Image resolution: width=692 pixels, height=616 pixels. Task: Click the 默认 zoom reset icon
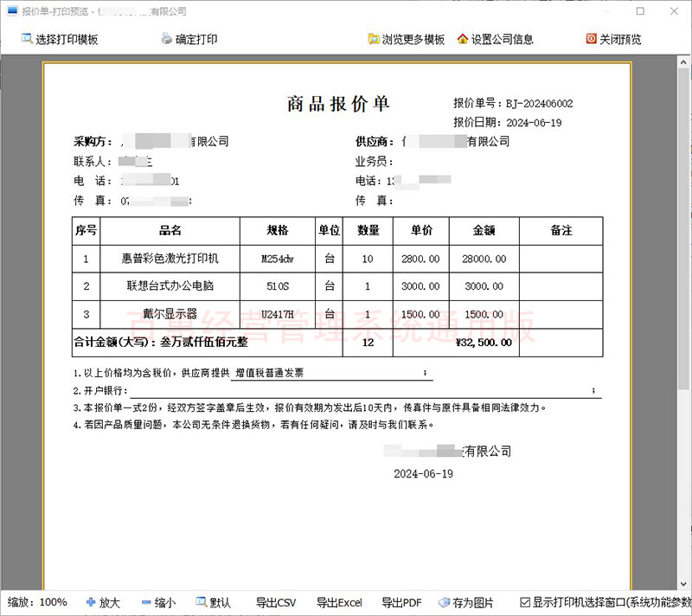click(202, 602)
